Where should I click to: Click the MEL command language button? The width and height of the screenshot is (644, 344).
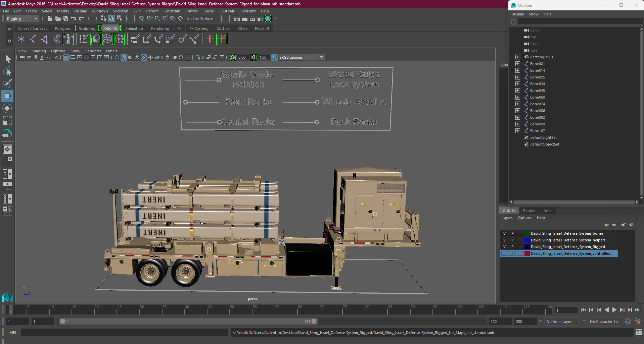tap(13, 333)
